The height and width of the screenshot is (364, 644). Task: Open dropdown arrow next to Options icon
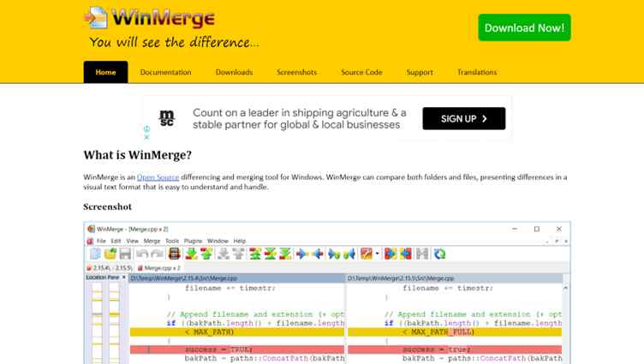click(377, 254)
